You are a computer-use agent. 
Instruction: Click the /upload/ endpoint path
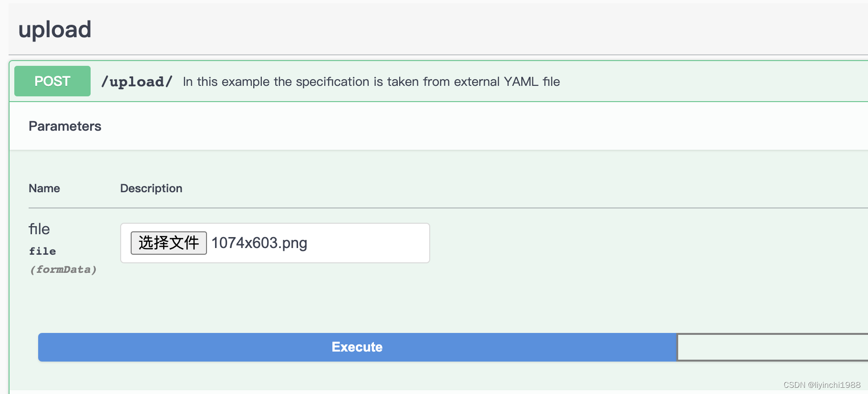click(x=137, y=82)
